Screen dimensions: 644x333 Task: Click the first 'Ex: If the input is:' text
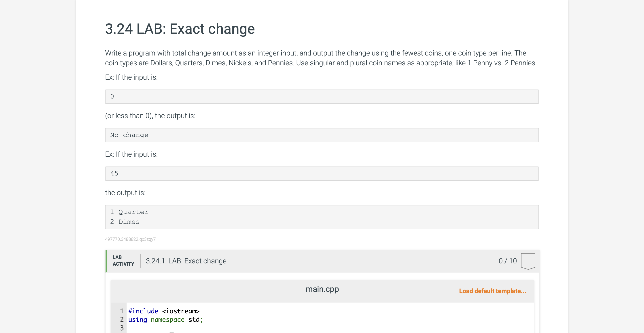pos(131,77)
